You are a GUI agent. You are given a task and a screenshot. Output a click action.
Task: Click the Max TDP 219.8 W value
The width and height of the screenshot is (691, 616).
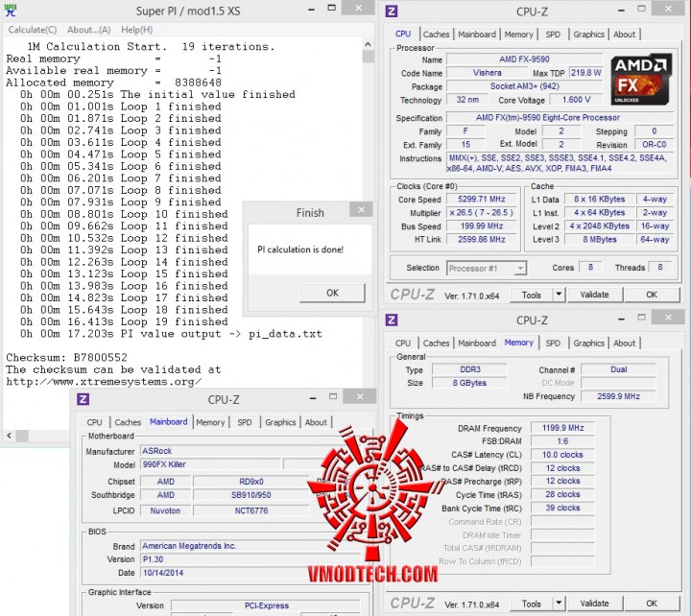pyautogui.click(x=585, y=73)
